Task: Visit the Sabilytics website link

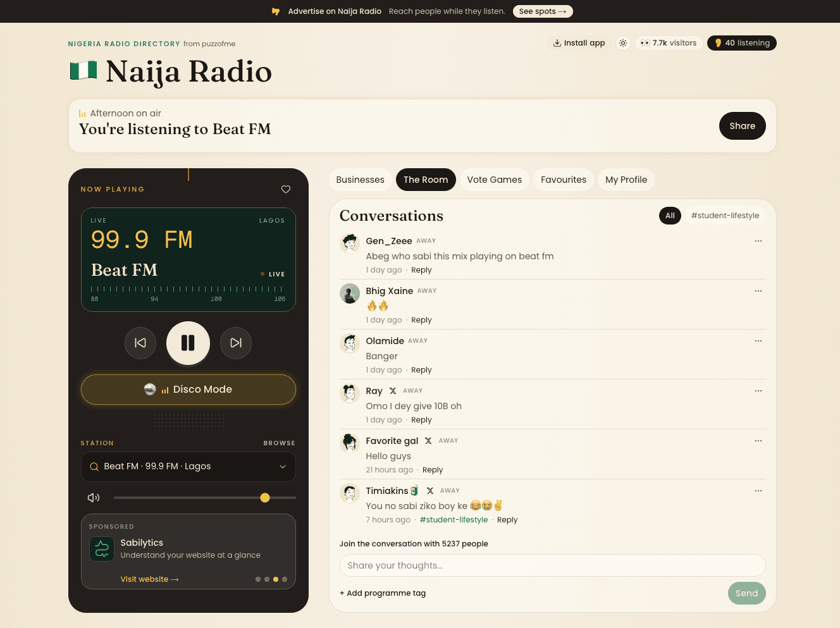Action: click(x=150, y=579)
